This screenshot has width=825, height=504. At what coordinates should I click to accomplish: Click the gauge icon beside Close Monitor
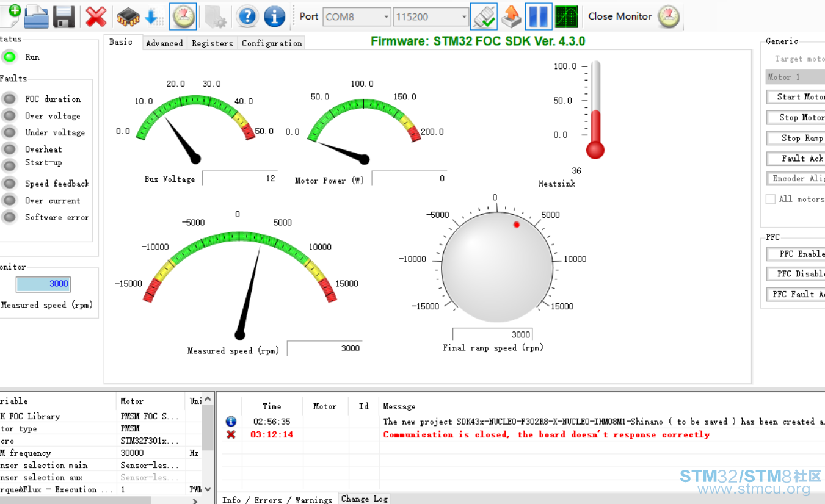pyautogui.click(x=669, y=16)
